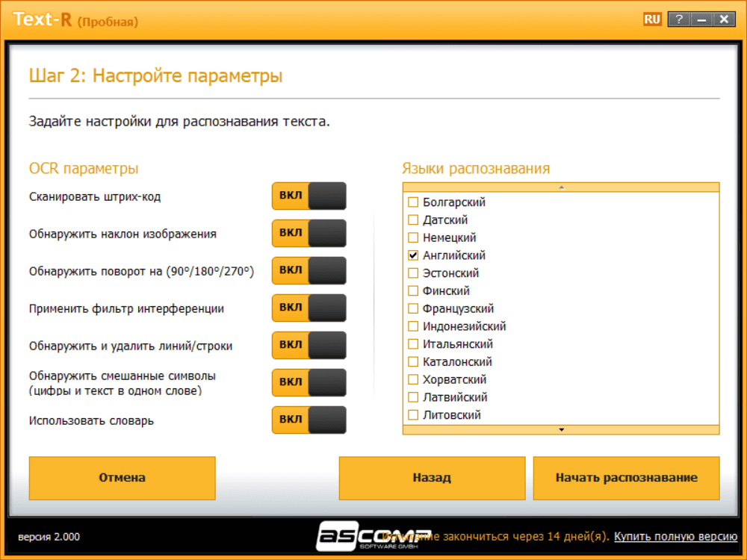Image resolution: width=747 pixels, height=560 pixels.
Task: Click the OCR параметры heading
Action: [x=84, y=168]
